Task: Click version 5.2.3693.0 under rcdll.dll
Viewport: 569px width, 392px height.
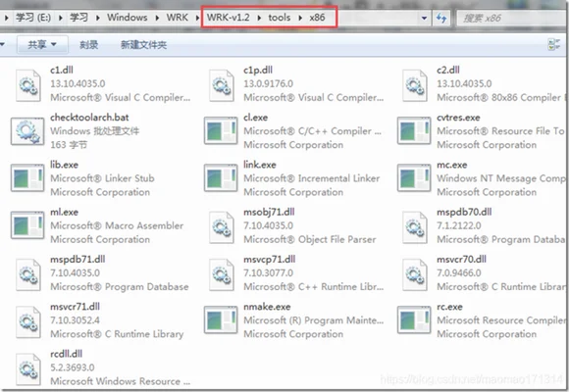Action: coord(73,367)
